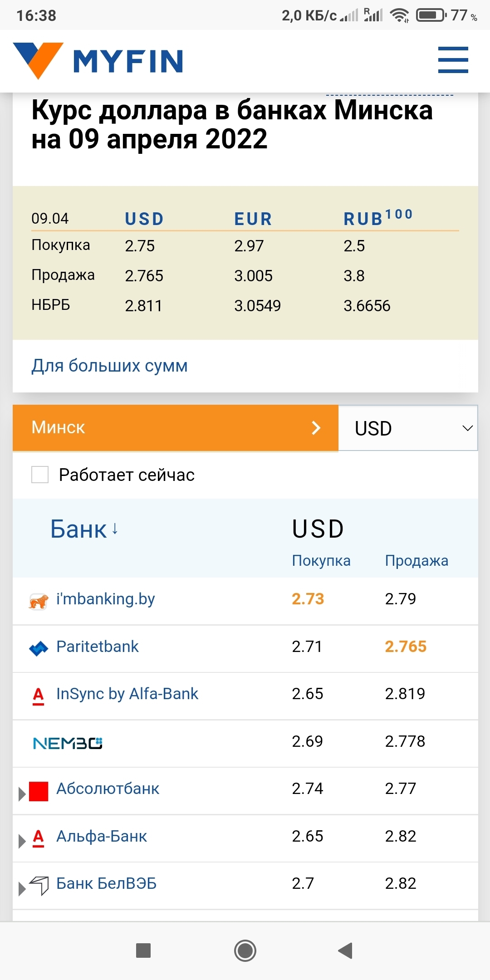This screenshot has width=490, height=980.
Task: Open the InSync by Alfa-Bank link
Action: [x=127, y=694]
